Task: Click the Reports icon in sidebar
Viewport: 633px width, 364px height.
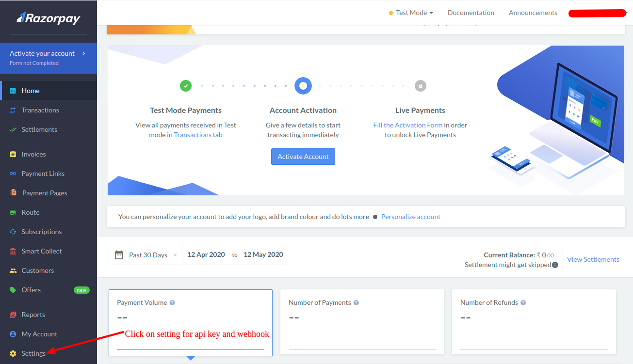Action: pos(13,315)
